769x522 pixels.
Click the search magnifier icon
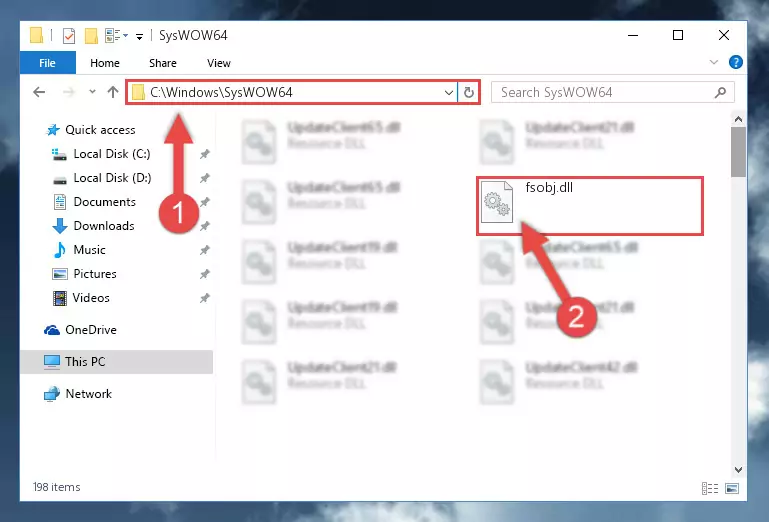pos(720,92)
